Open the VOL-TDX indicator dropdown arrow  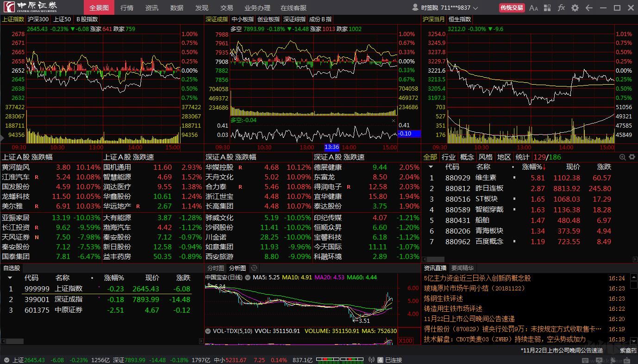[208, 331]
